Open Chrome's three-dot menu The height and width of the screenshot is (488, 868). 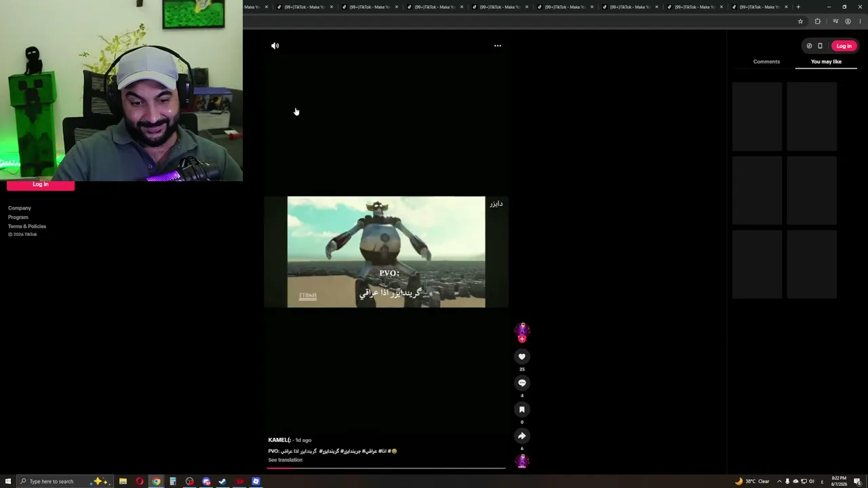[x=860, y=21]
